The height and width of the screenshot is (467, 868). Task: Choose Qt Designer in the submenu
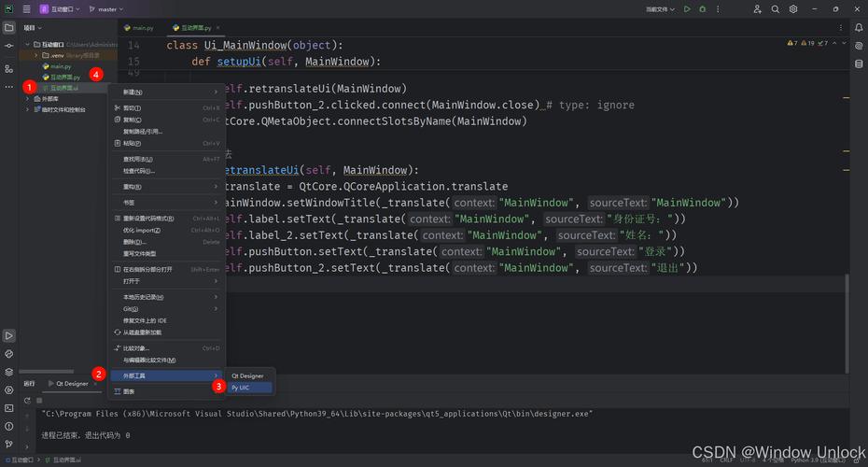point(247,375)
